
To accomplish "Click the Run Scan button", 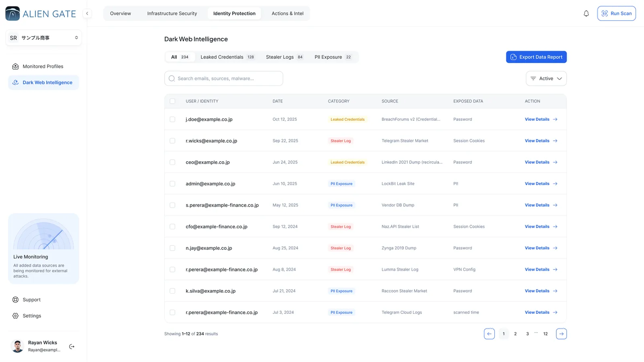I will pyautogui.click(x=616, y=13).
